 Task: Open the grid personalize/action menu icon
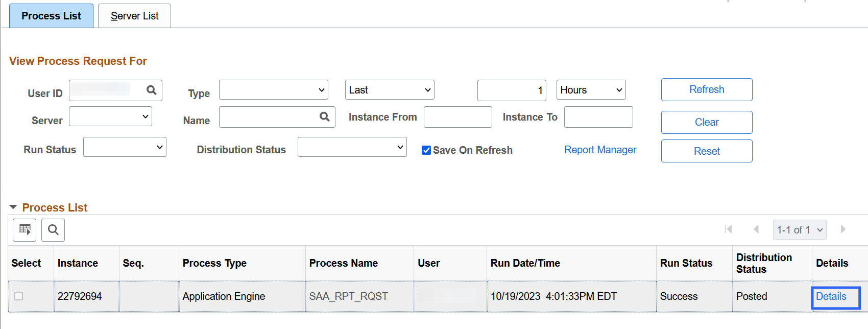pyautogui.click(x=25, y=230)
